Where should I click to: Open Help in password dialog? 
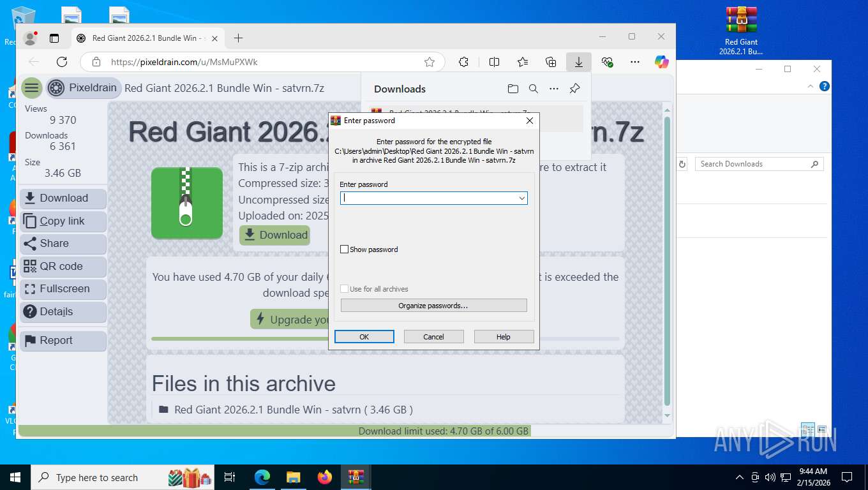[504, 337]
